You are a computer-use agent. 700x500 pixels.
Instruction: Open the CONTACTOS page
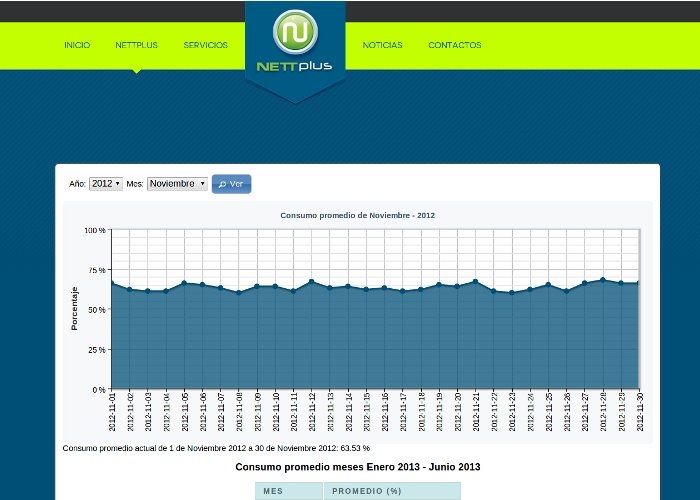[454, 45]
